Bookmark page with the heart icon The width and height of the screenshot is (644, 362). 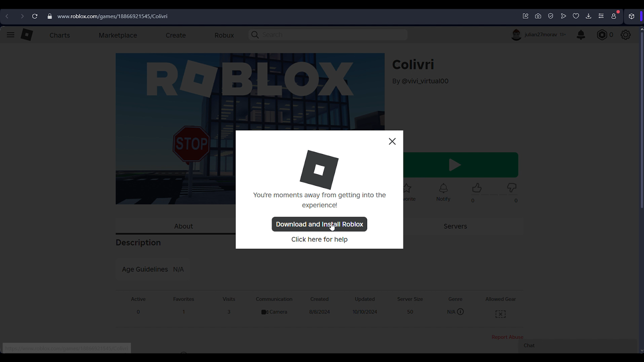[576, 16]
